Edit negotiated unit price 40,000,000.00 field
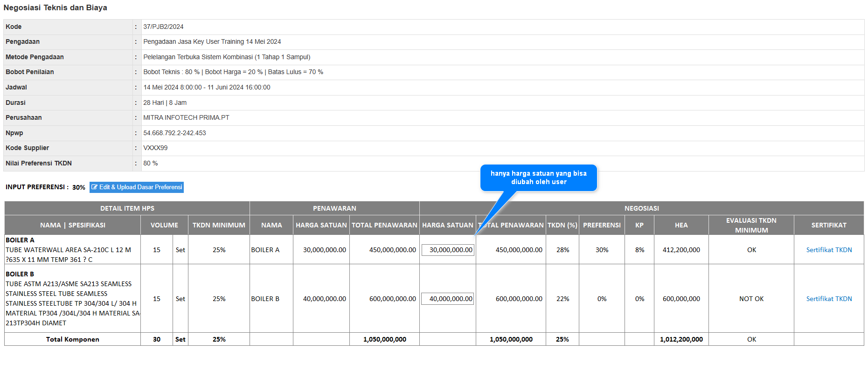The width and height of the screenshot is (868, 391). 448,299
